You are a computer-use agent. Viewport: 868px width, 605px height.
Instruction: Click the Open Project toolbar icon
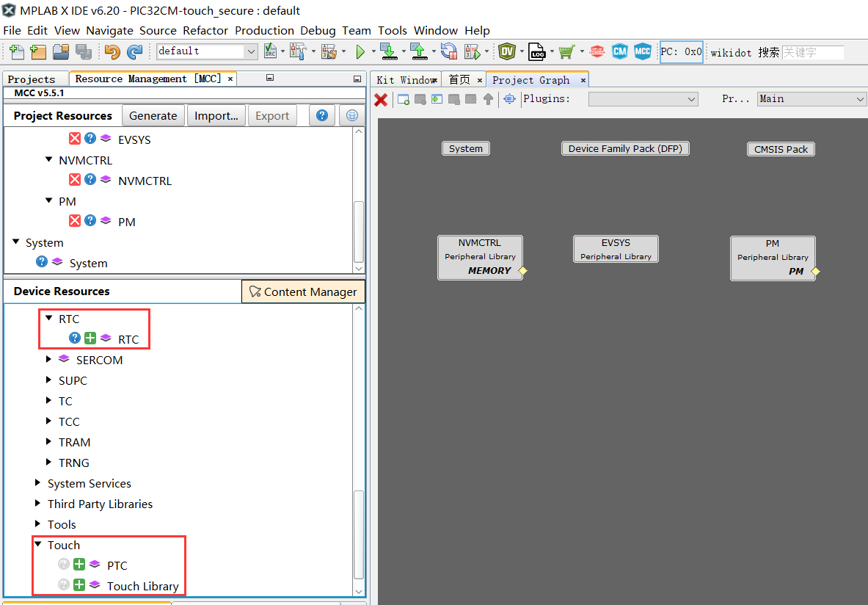click(x=61, y=52)
